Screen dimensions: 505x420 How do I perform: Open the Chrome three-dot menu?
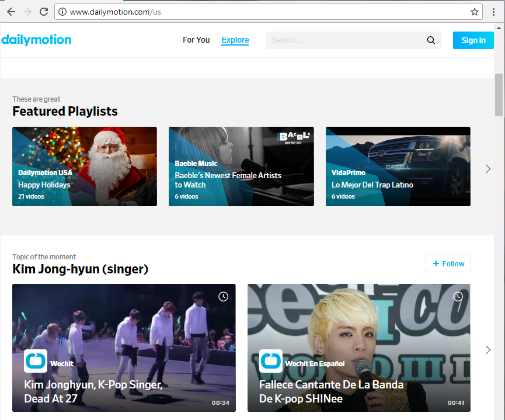tap(493, 12)
